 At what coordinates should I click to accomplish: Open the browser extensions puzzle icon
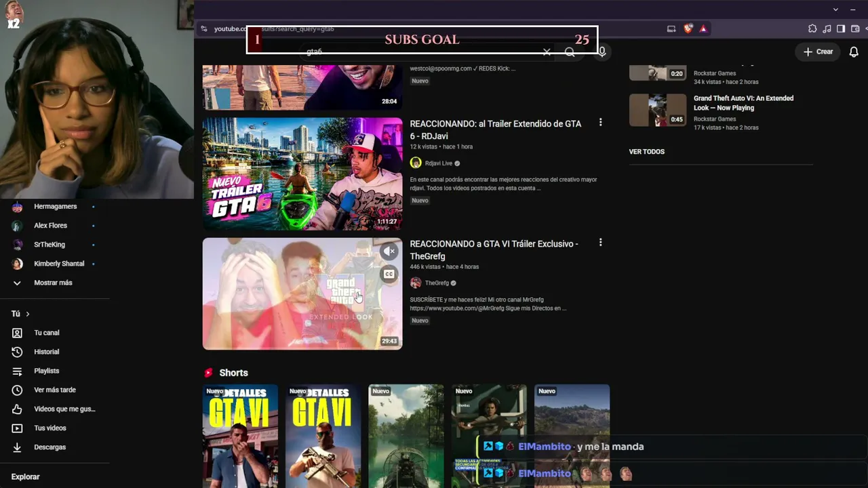[x=812, y=28]
